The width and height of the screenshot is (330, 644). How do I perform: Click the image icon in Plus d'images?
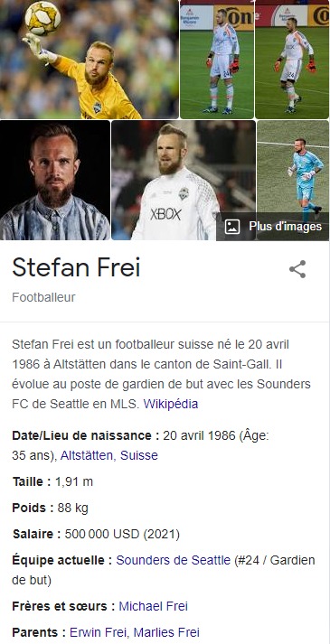pos(232,227)
